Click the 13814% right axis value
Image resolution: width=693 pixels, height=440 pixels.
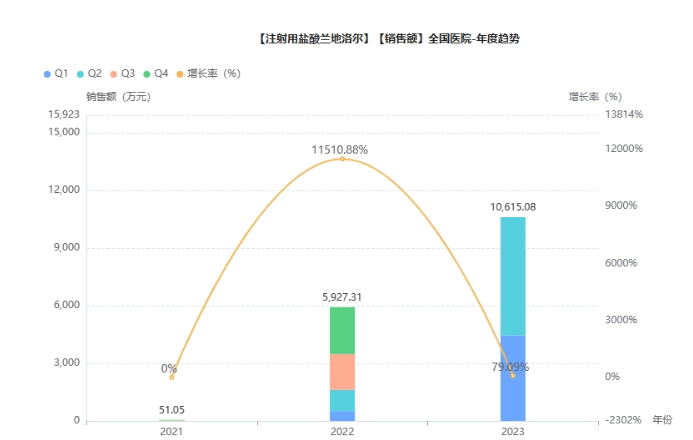(x=624, y=115)
